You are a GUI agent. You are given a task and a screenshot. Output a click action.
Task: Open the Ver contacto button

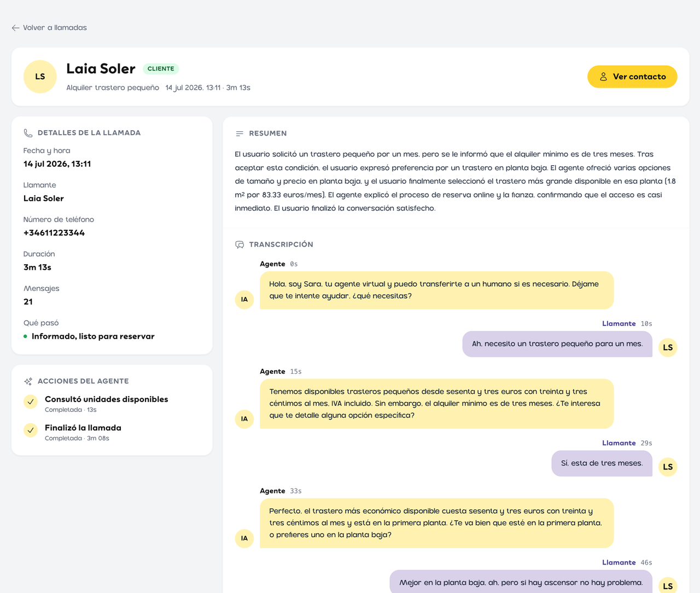click(632, 77)
